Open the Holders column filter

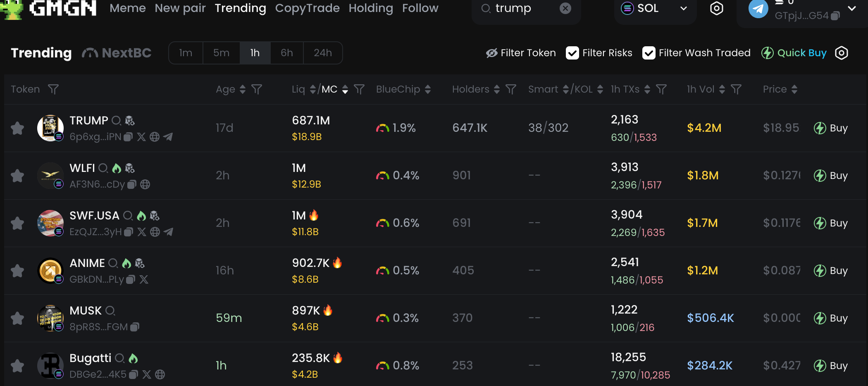tap(511, 89)
